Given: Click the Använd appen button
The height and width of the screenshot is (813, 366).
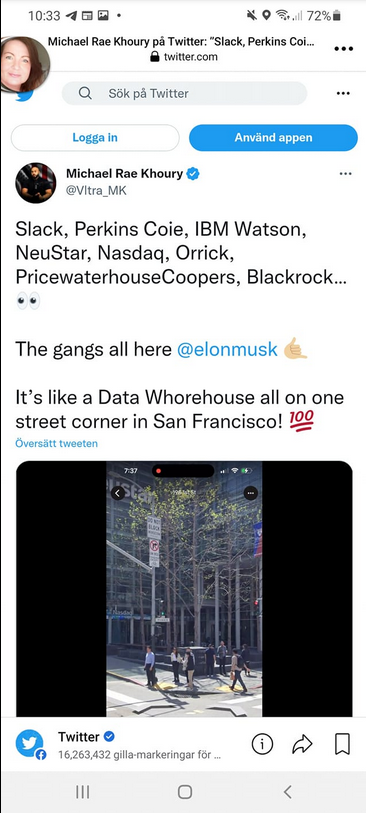Looking at the screenshot, I should [273, 137].
